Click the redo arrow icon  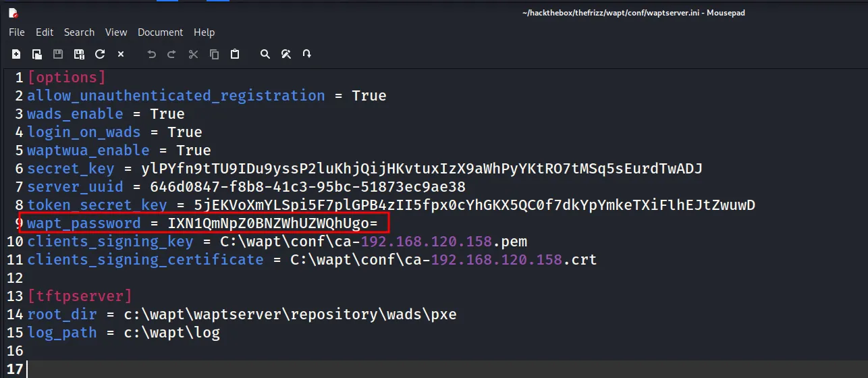pyautogui.click(x=173, y=54)
